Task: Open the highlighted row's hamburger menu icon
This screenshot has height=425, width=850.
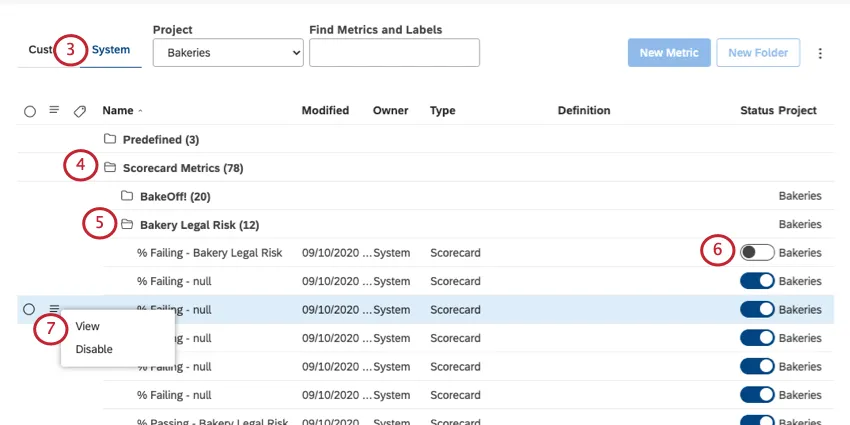Action: (x=54, y=309)
